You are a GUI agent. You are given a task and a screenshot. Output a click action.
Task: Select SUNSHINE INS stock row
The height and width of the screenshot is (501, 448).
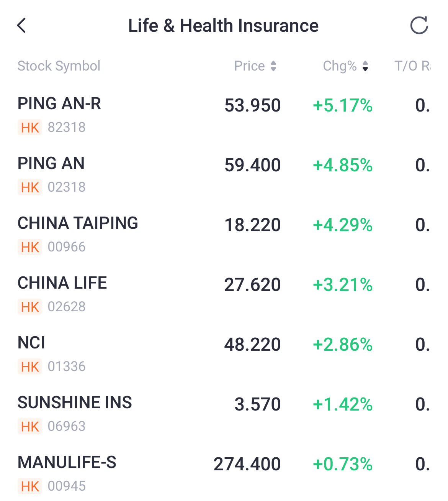pyautogui.click(x=75, y=403)
